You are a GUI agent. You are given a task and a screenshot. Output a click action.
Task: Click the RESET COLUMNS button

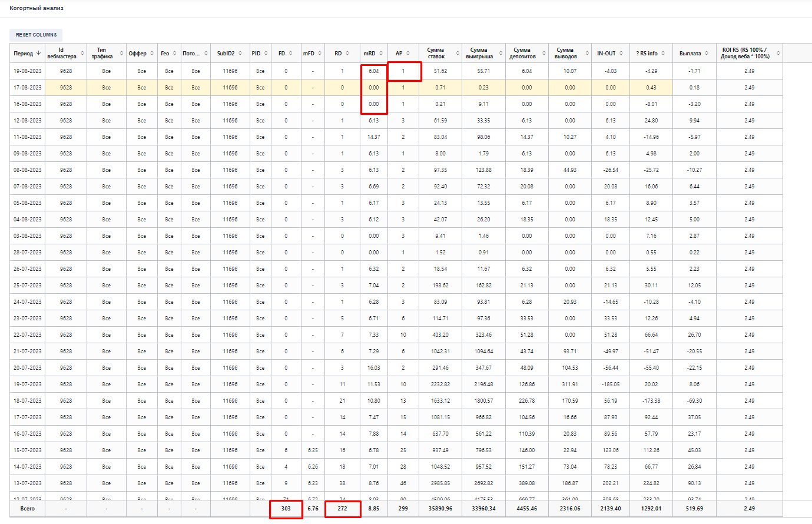point(36,35)
